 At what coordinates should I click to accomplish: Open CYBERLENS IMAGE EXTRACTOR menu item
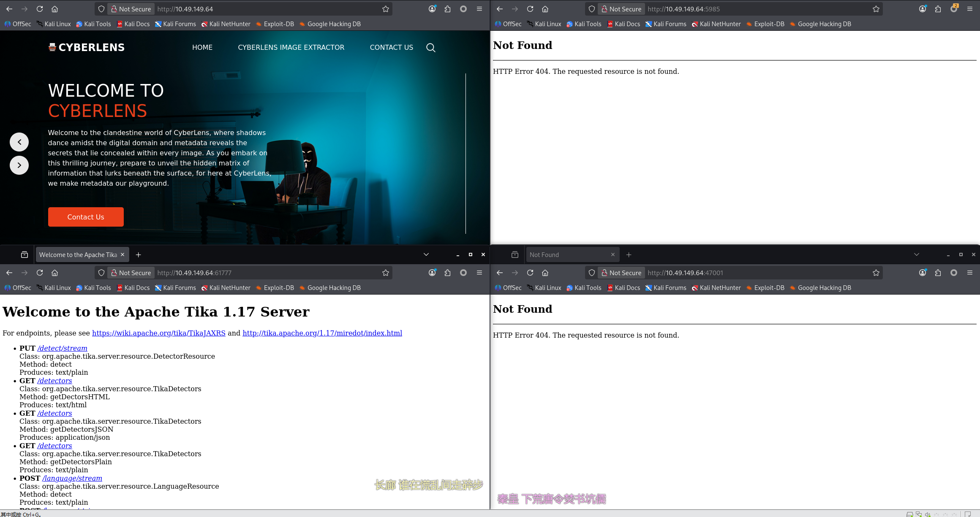tap(291, 47)
